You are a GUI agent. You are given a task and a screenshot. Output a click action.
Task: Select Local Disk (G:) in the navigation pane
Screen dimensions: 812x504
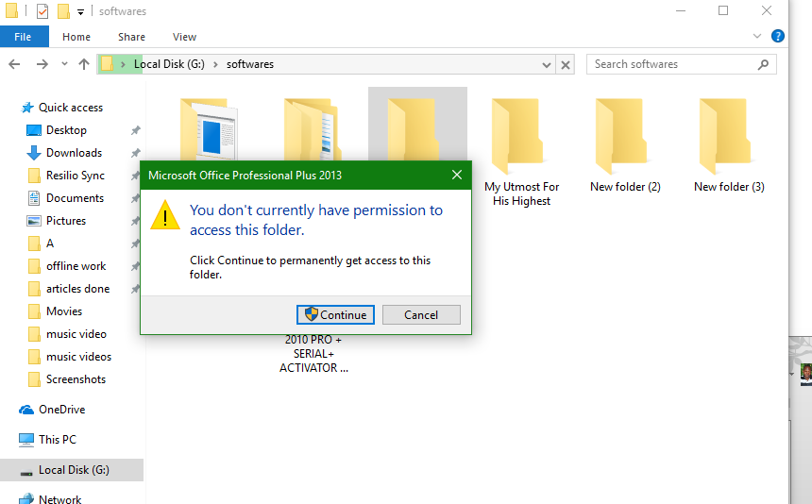click(x=72, y=470)
